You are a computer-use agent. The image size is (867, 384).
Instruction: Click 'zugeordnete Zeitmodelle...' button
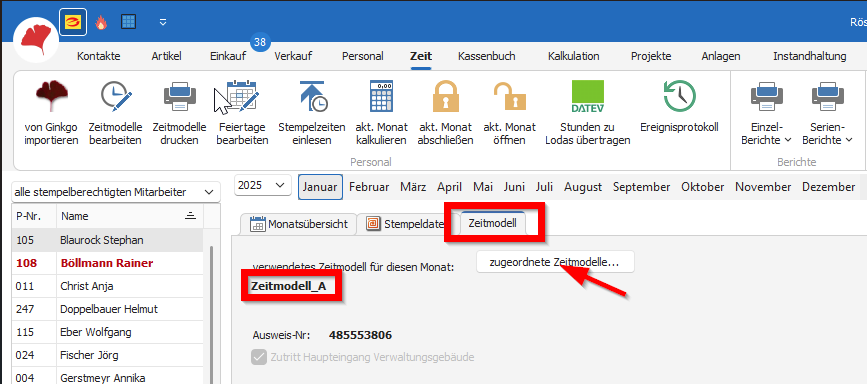tap(555, 262)
